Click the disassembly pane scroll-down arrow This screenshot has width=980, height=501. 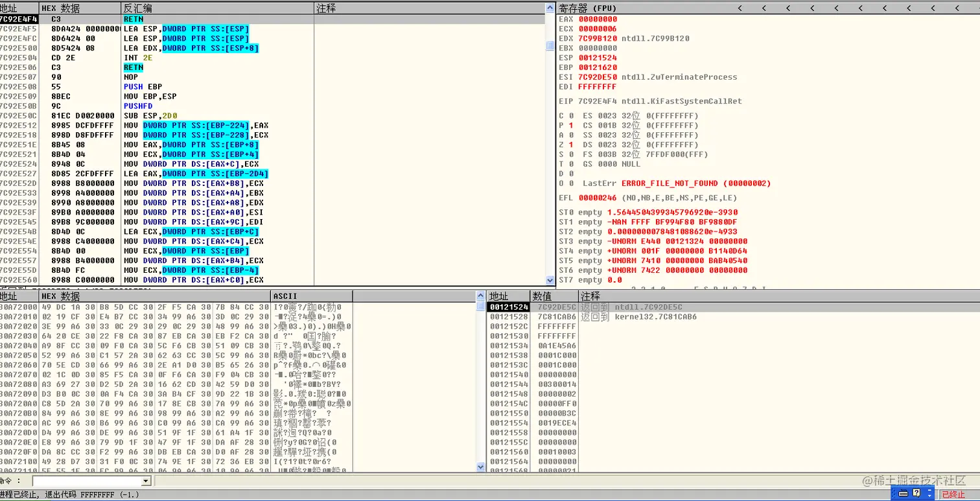tap(551, 281)
